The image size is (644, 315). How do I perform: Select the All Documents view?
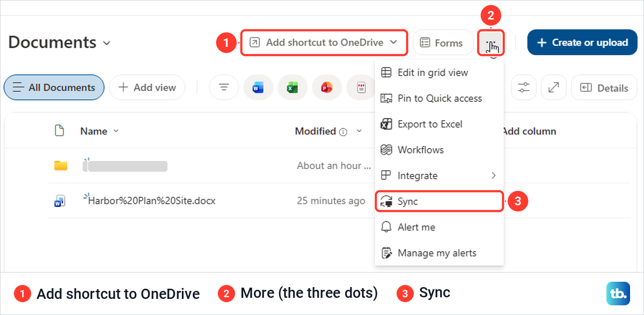[54, 87]
